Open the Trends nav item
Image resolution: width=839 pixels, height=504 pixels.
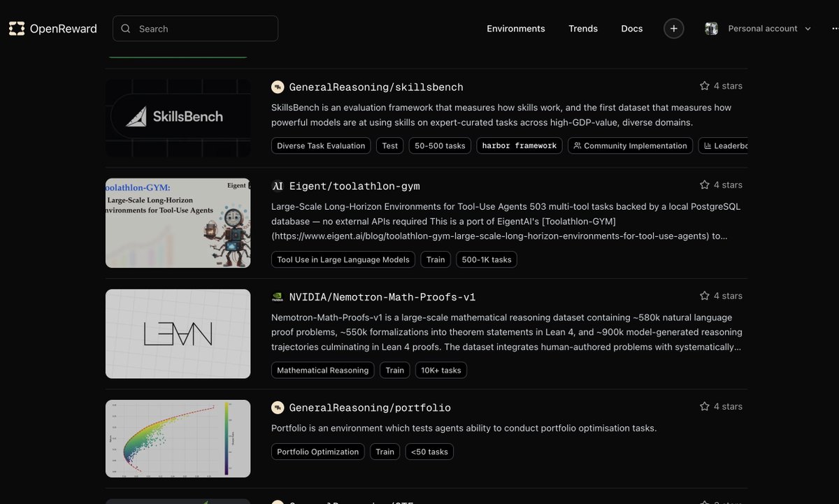(583, 29)
